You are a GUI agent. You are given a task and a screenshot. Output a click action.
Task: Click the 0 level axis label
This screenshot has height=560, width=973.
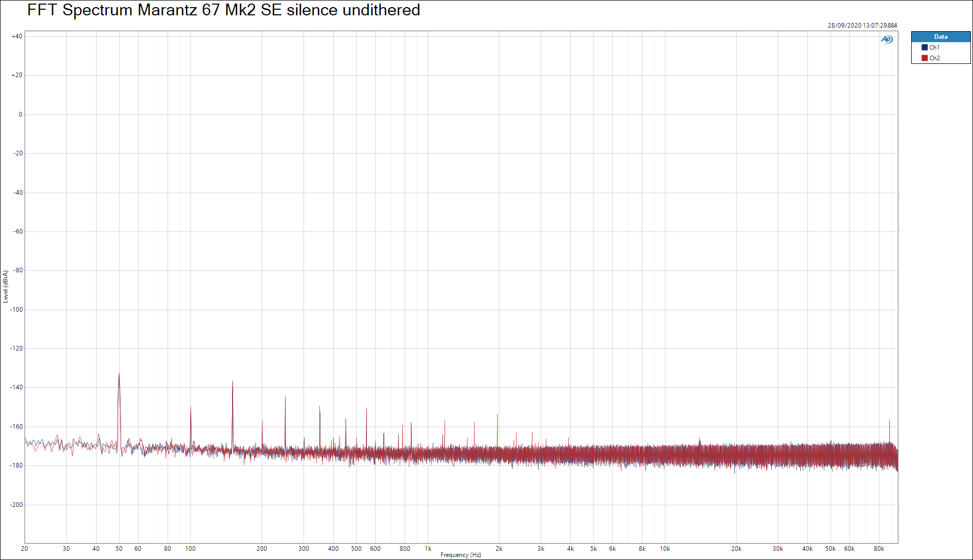point(20,114)
